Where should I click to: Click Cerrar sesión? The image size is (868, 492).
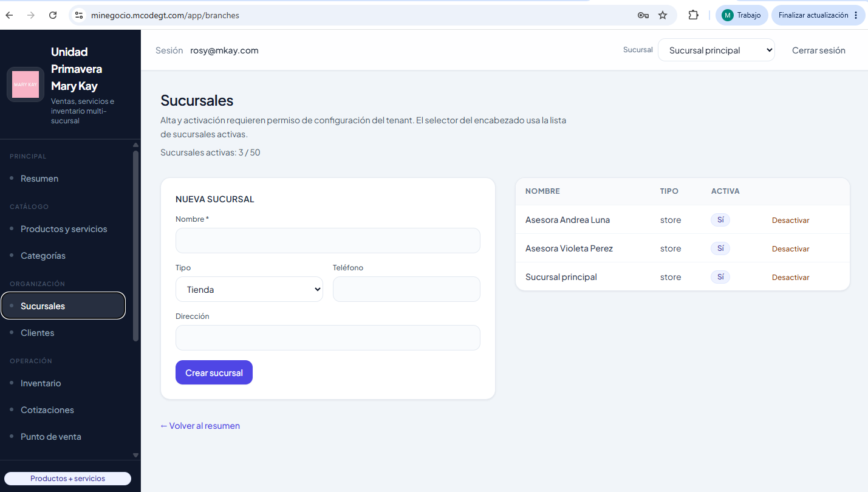[x=818, y=50]
